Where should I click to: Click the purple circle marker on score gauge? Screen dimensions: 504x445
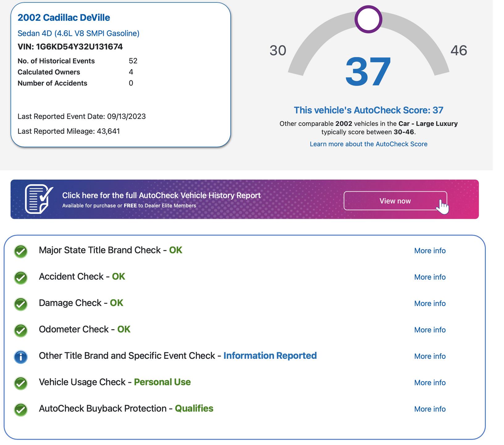368,19
